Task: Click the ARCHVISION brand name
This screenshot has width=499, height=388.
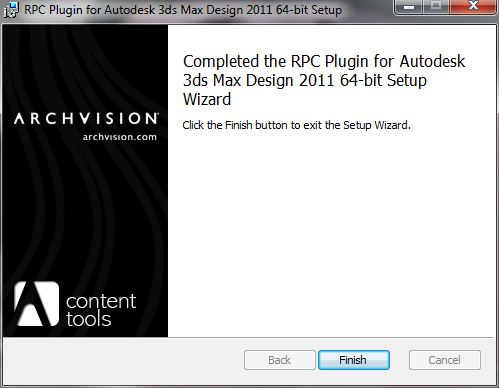Action: click(x=86, y=119)
